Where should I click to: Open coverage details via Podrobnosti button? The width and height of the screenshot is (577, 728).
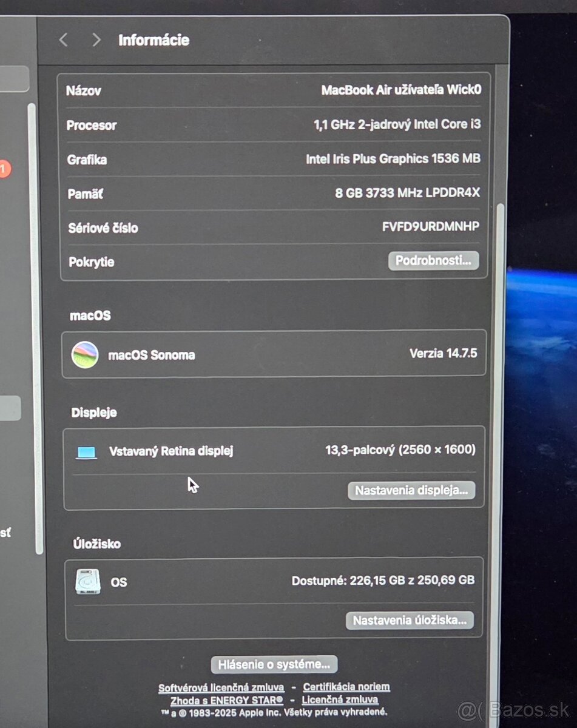(433, 261)
